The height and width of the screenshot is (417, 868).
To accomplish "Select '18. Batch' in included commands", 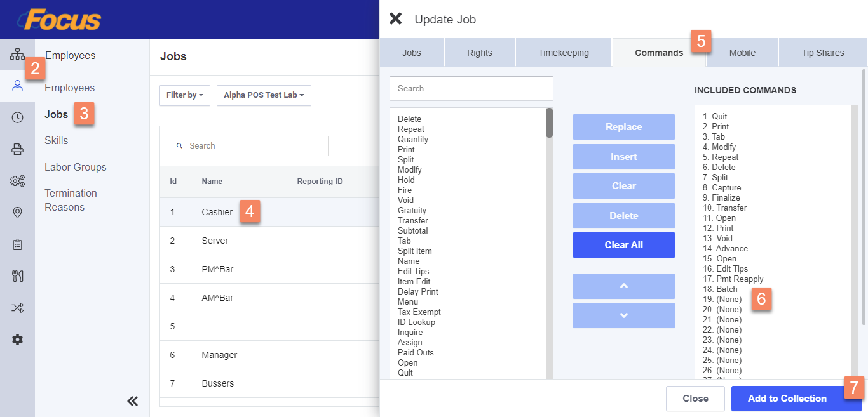I will (x=720, y=289).
